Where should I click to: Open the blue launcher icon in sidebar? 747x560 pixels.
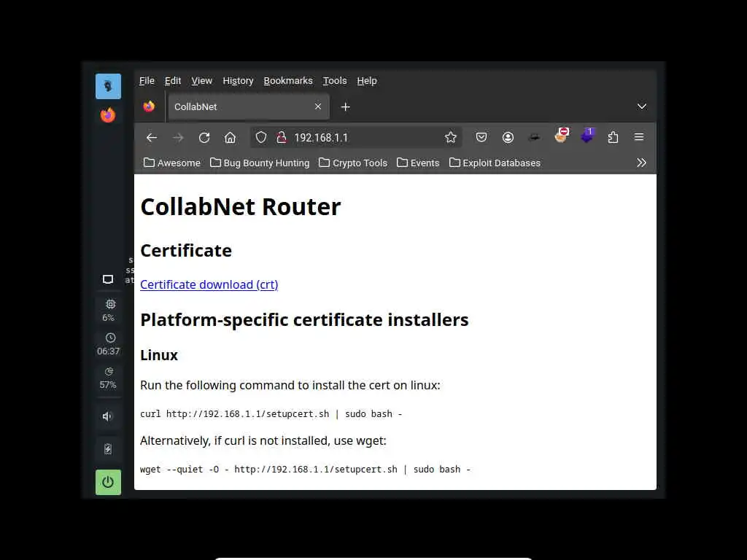(x=108, y=86)
